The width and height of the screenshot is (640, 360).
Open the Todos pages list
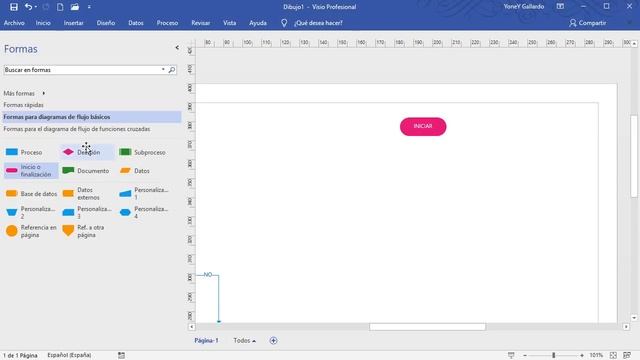pos(244,340)
